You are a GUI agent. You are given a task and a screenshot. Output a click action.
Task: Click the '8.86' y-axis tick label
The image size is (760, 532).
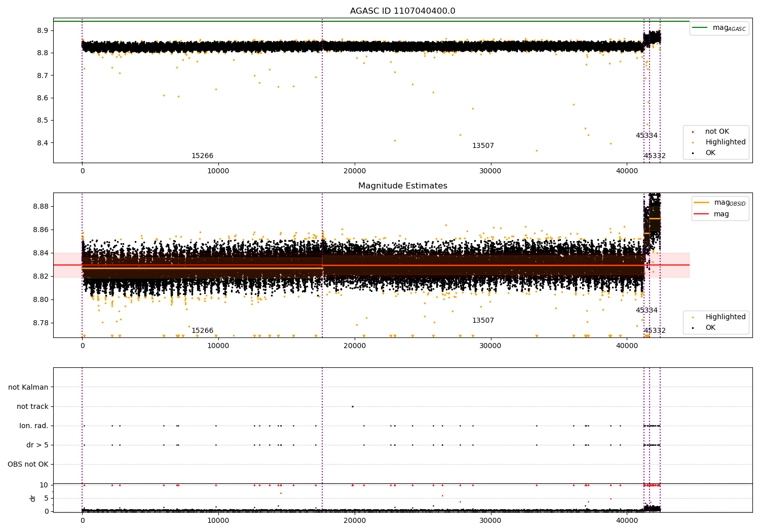click(41, 230)
